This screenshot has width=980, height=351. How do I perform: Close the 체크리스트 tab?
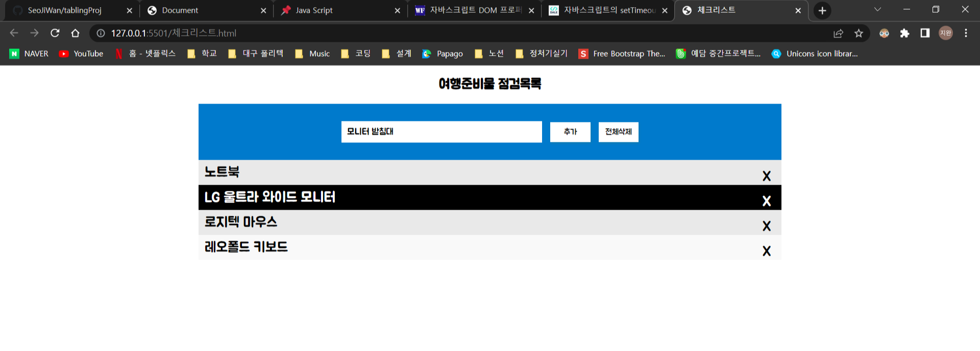pos(798,11)
